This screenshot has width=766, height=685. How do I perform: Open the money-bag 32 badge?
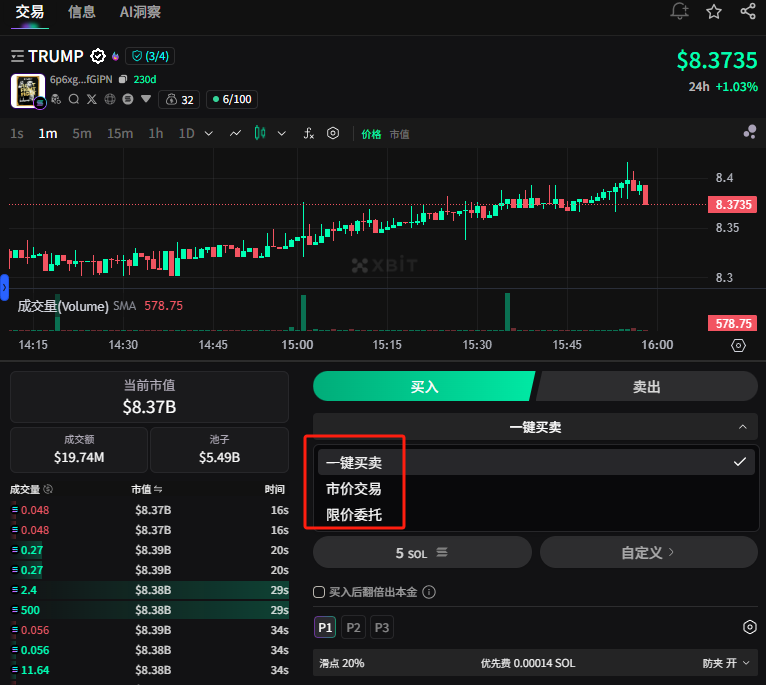tap(179, 100)
